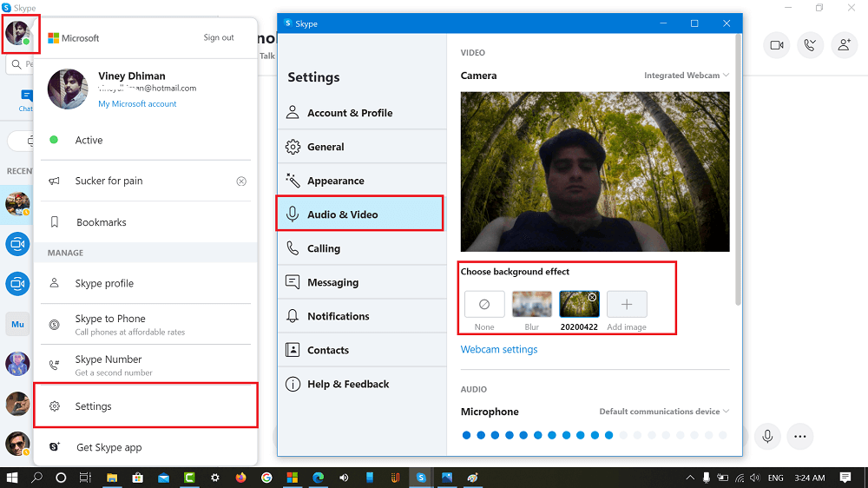Open the first Meet Now video icon in the recents

[x=17, y=244]
